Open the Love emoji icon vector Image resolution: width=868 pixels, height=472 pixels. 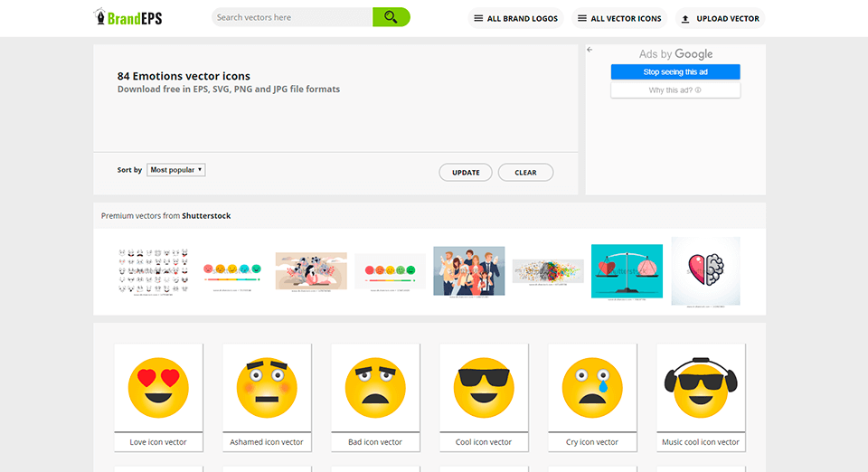158,388
